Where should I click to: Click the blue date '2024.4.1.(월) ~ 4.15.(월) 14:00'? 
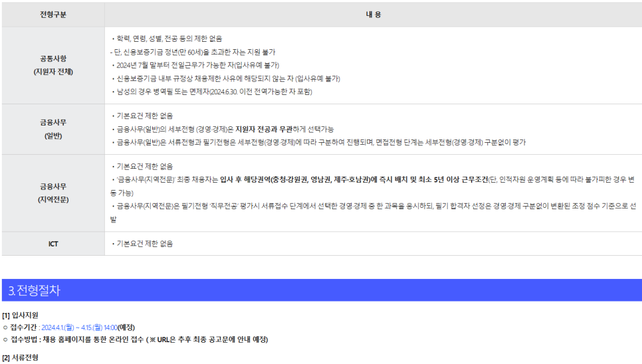[80, 327]
